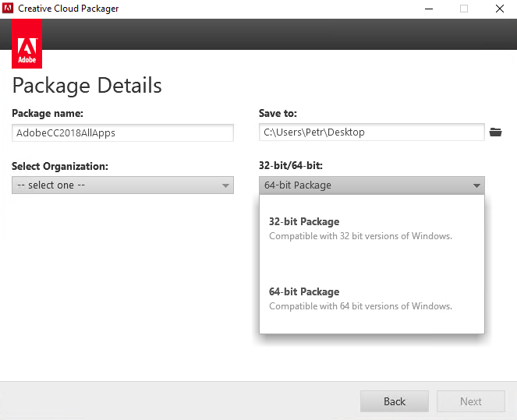
Task: Choose 32-bit Package from the list
Action: click(372, 229)
